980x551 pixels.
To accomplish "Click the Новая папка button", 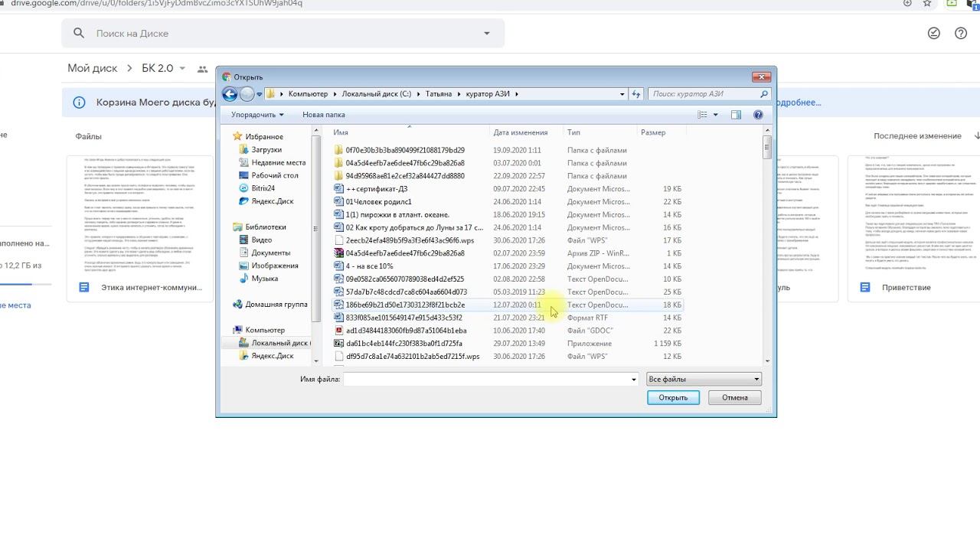I will (x=324, y=115).
